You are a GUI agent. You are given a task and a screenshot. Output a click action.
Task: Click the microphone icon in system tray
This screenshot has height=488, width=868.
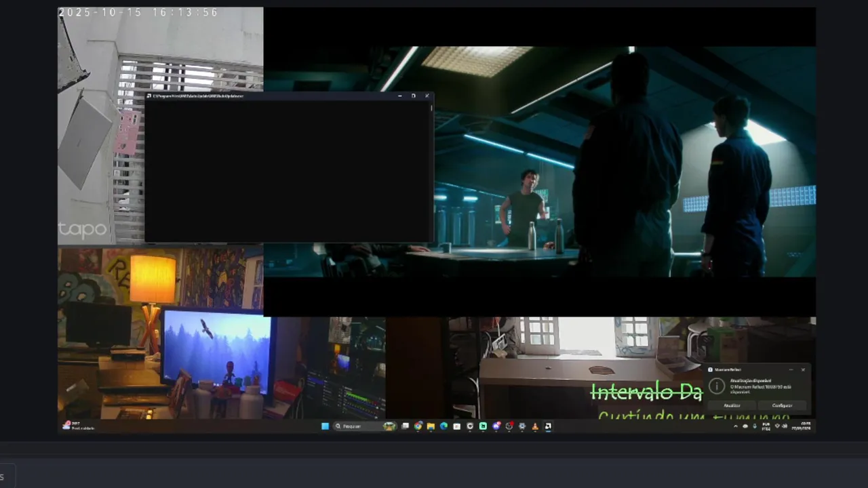(x=755, y=426)
